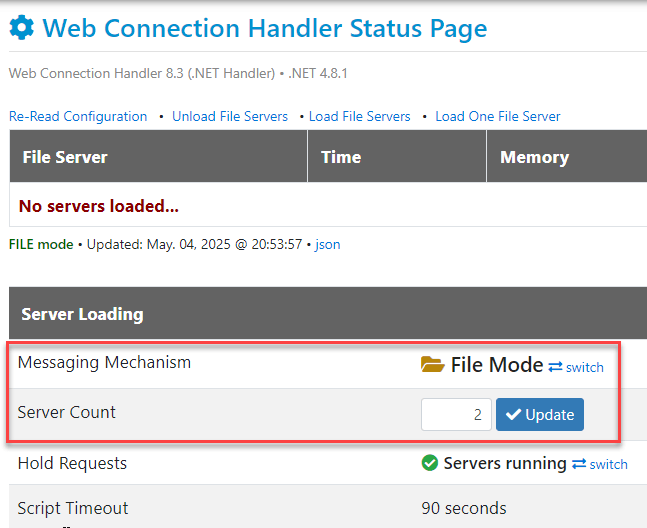
Task: Click the Web Connection Handler Status Page title
Action: click(264, 28)
